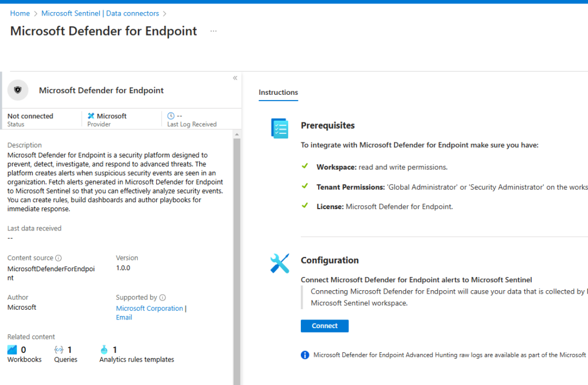
Task: Click the MicrosoftDefenderForEndpoint content source value
Action: [x=51, y=273]
